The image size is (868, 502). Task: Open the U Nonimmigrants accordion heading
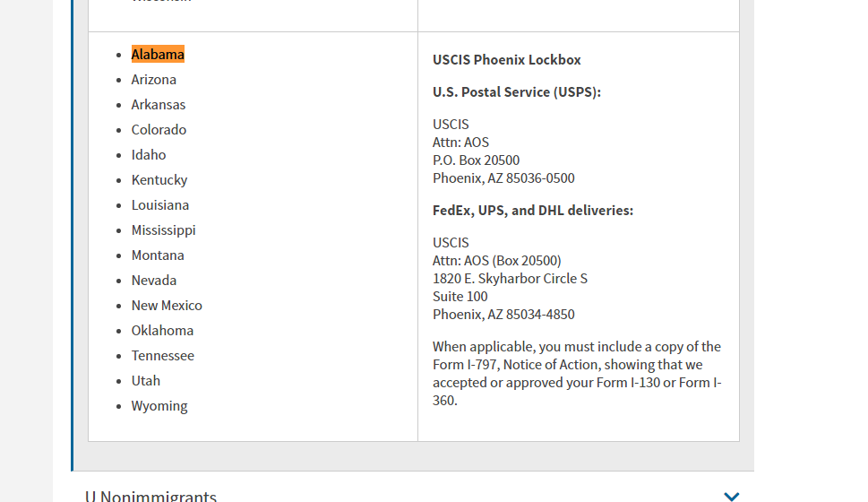click(150, 496)
